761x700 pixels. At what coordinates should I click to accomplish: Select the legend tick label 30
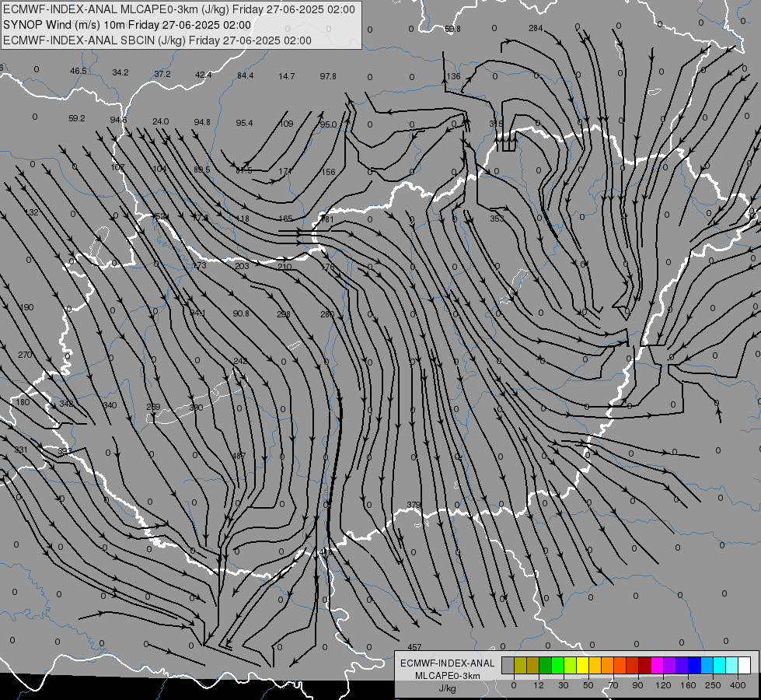[564, 685]
